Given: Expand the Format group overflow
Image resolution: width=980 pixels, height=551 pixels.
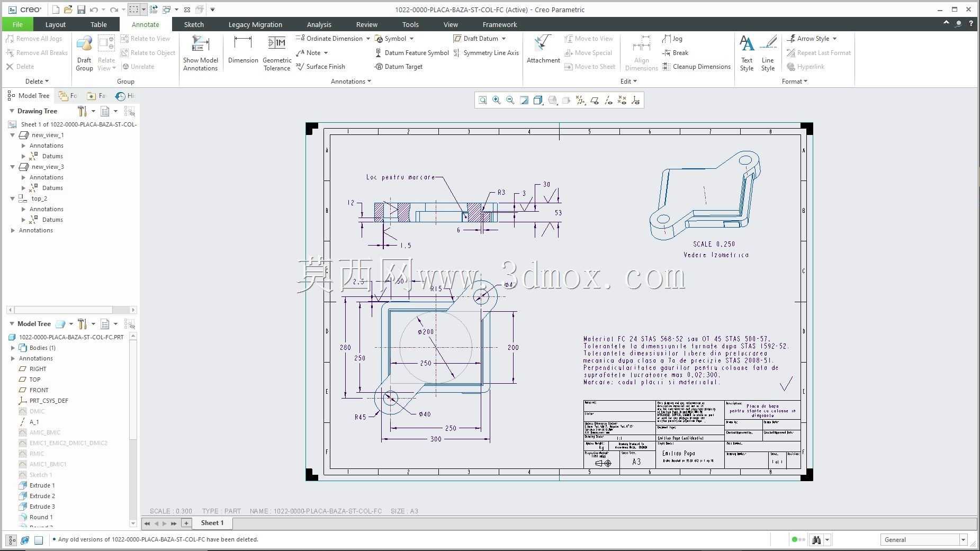Looking at the screenshot, I should (795, 82).
